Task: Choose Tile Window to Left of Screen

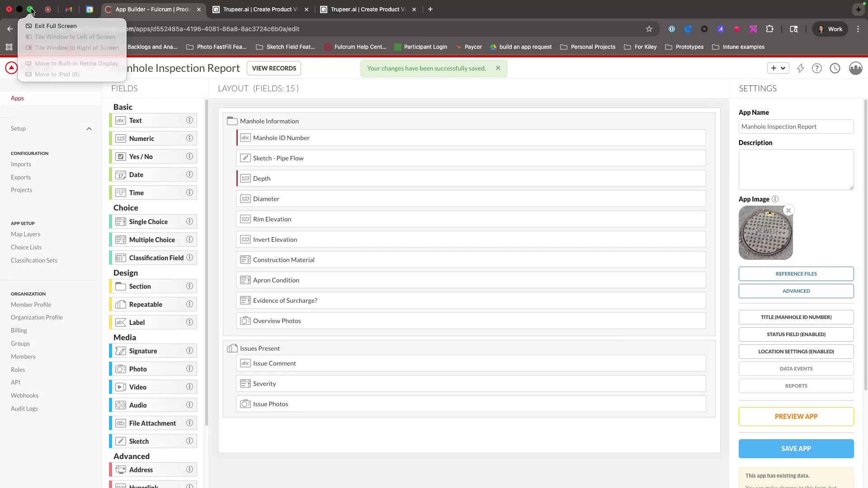Action: [x=75, y=37]
